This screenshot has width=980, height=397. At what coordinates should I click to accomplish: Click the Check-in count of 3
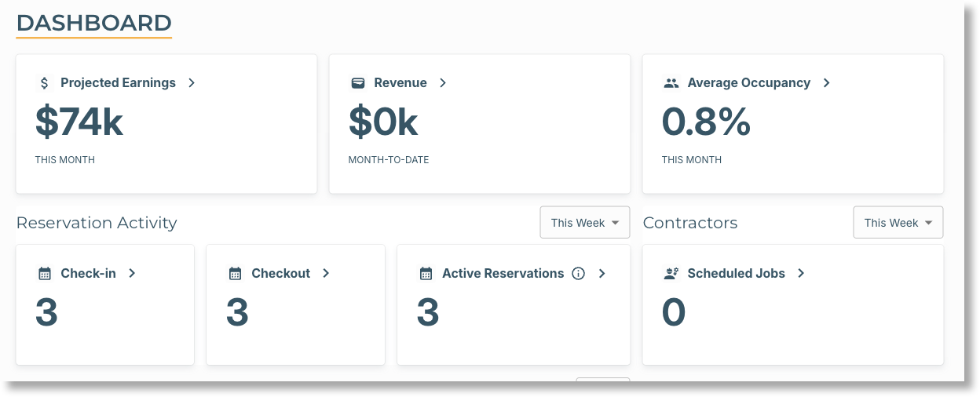(46, 312)
